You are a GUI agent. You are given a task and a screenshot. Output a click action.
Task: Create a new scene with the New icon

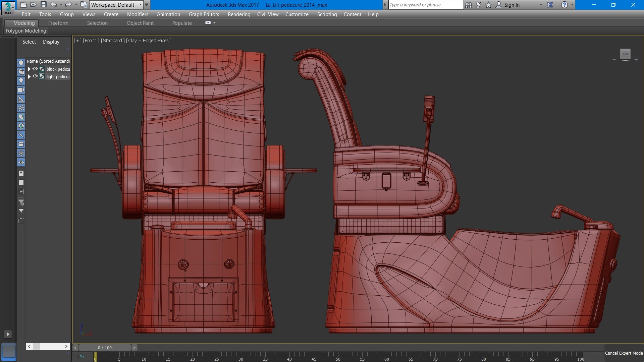(x=23, y=5)
